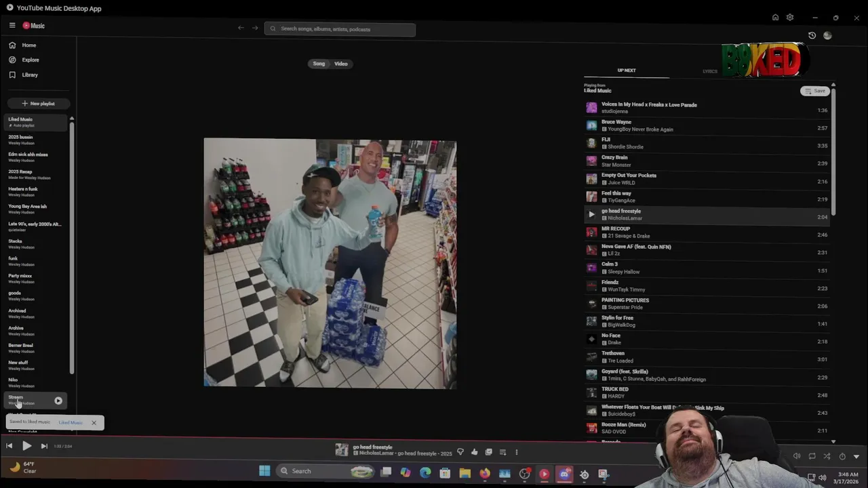Viewport: 868px width, 488px height.
Task: Toggle the thumbs up like button
Action: 474,452
